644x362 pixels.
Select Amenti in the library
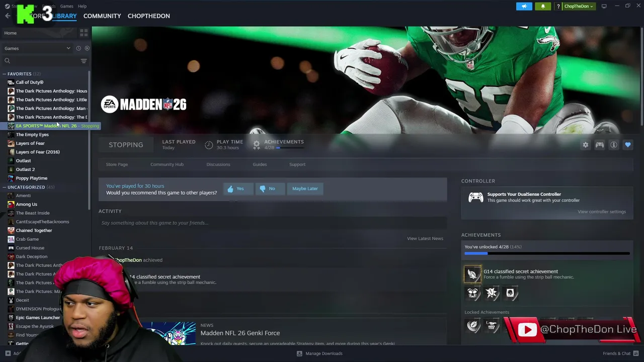coord(23,196)
